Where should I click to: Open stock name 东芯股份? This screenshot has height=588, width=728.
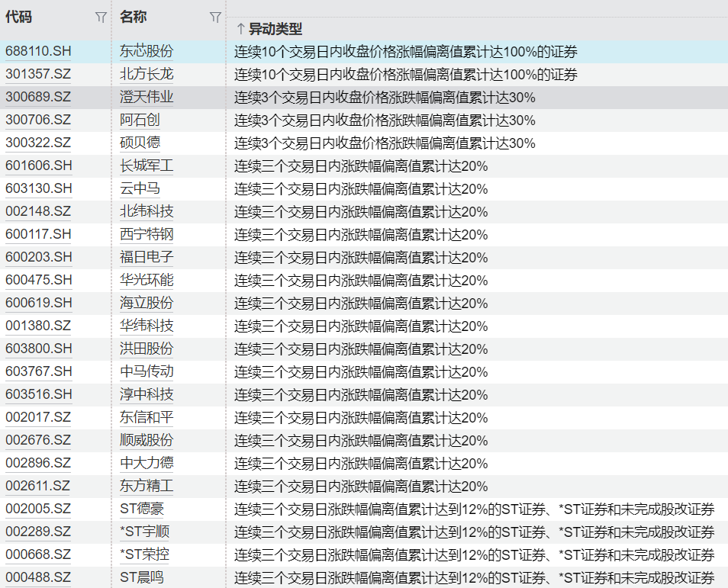[x=147, y=51]
